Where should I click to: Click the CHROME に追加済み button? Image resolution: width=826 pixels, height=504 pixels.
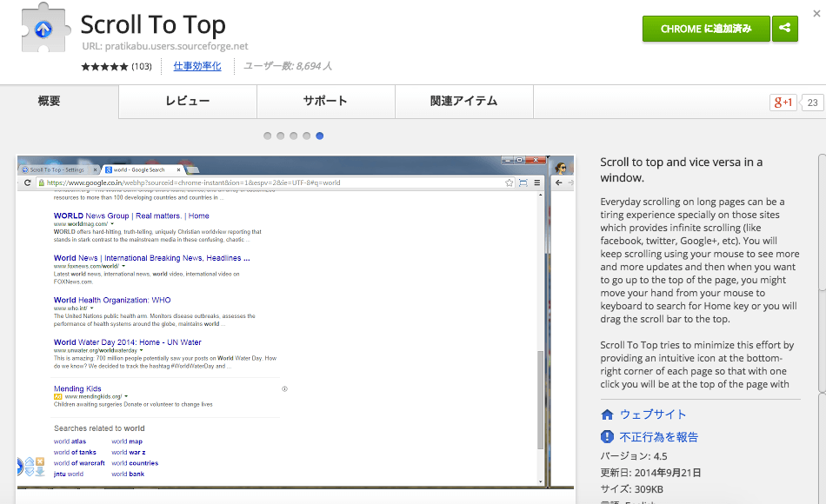point(706,29)
